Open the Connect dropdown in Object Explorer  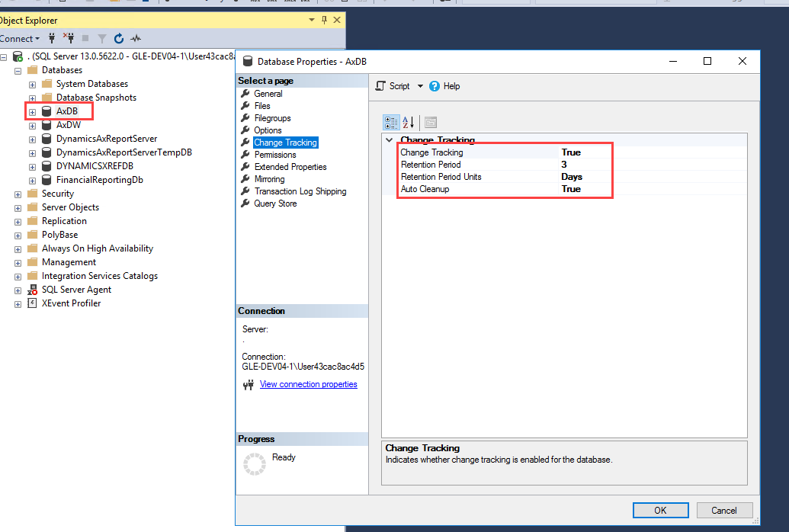[x=20, y=38]
